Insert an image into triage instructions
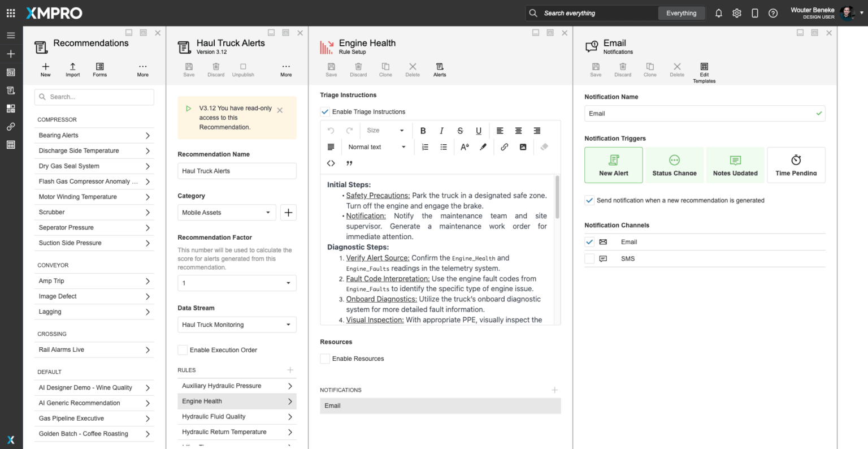The width and height of the screenshot is (868, 449). click(523, 147)
